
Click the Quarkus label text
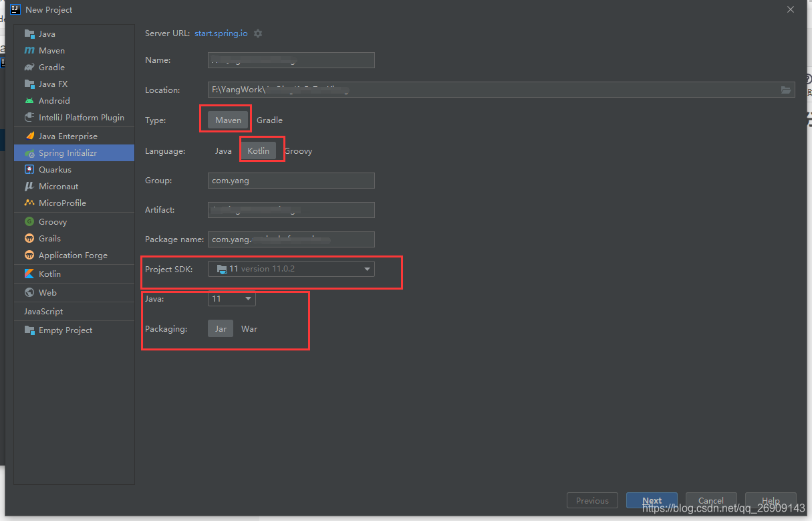tap(55, 169)
